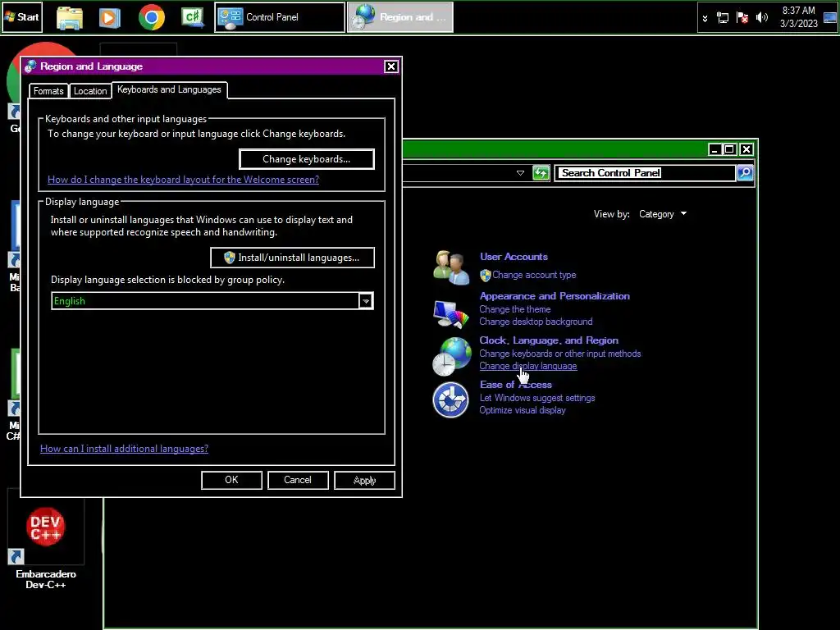Open How can I install additional languages link

[x=125, y=449]
